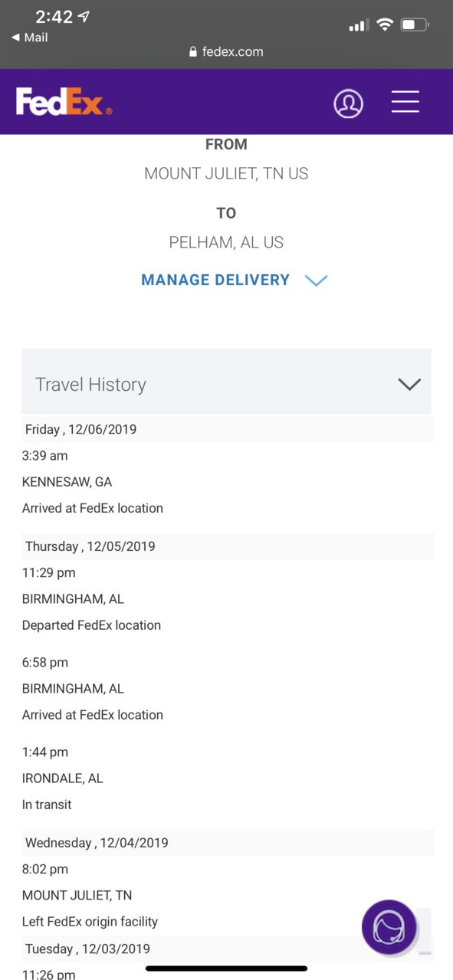Select the Wednesday, 12/04/2019 date row

click(x=228, y=843)
